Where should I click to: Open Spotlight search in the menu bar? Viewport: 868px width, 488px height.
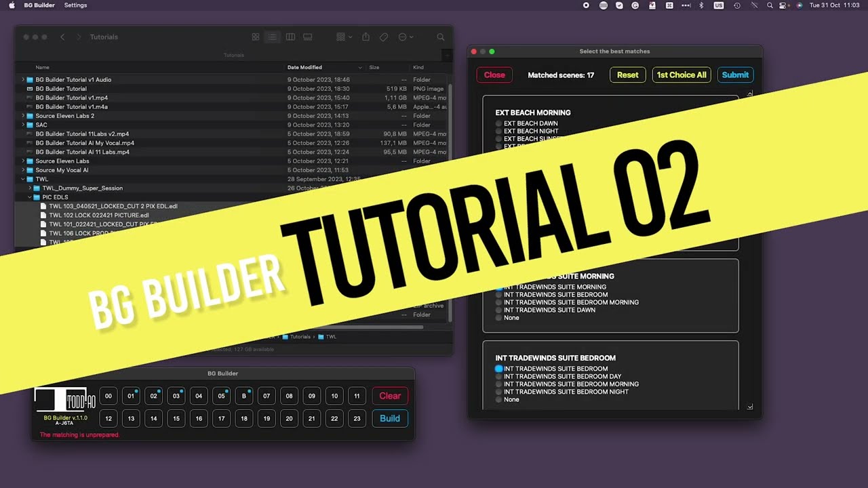[770, 5]
